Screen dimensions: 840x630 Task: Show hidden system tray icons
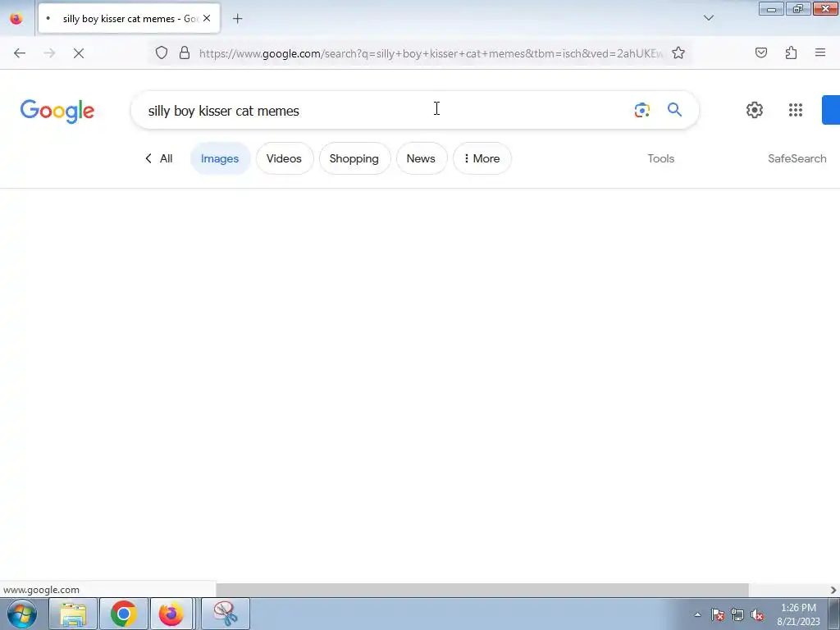coord(697,614)
